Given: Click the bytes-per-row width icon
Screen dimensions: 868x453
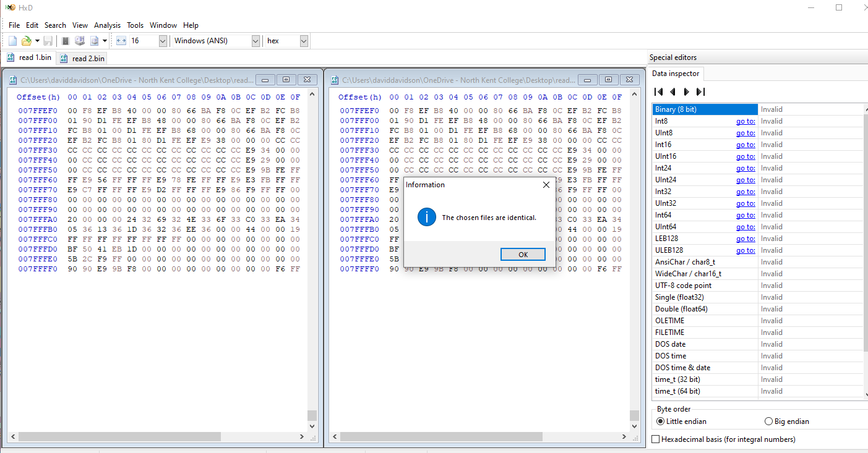Looking at the screenshot, I should pos(121,41).
